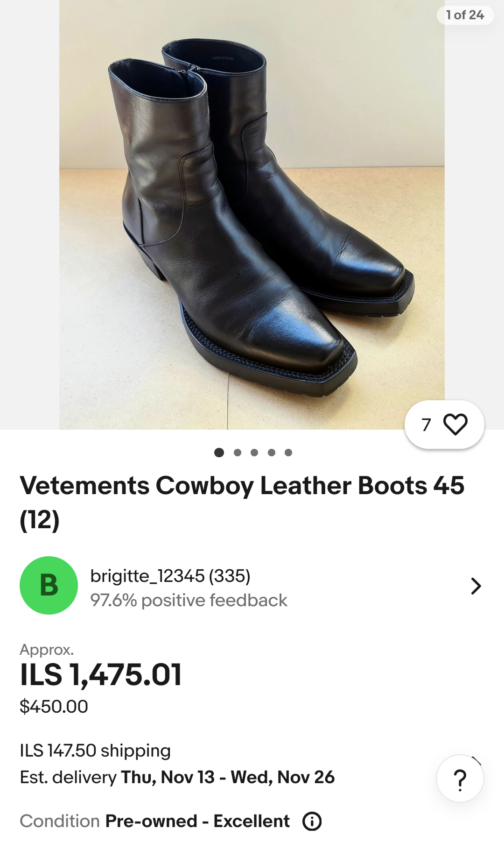The width and height of the screenshot is (504, 857).
Task: View ILS 147.50 shipping details
Action: click(x=95, y=751)
